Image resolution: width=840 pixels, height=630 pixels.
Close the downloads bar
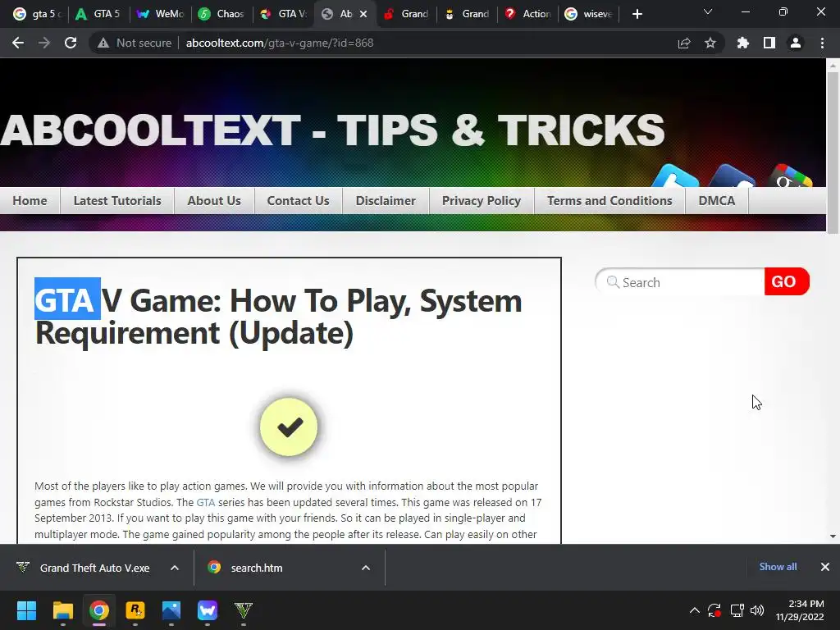click(x=825, y=567)
